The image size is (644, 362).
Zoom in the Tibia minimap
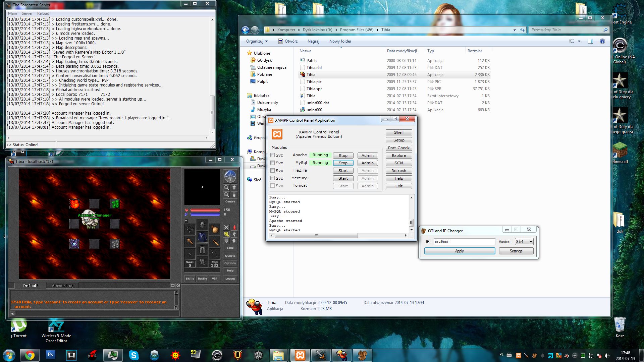click(x=226, y=195)
